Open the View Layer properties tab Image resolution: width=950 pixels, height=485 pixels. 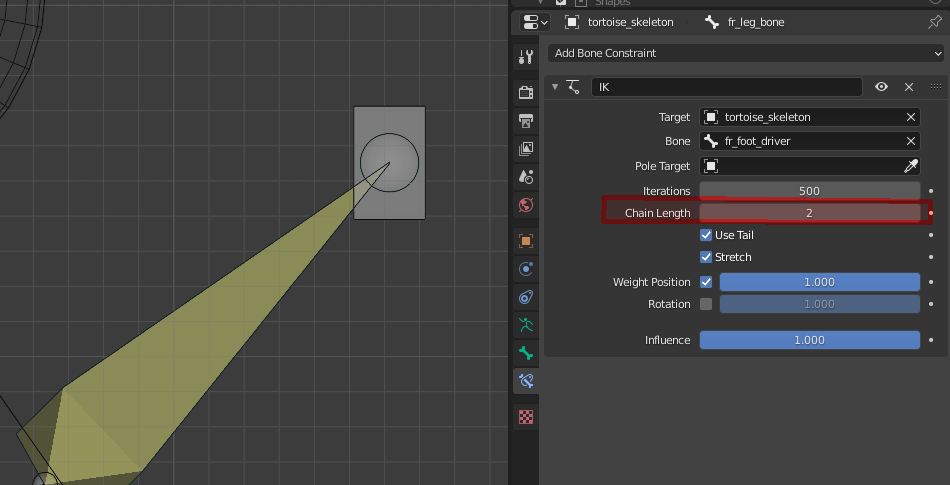click(526, 149)
